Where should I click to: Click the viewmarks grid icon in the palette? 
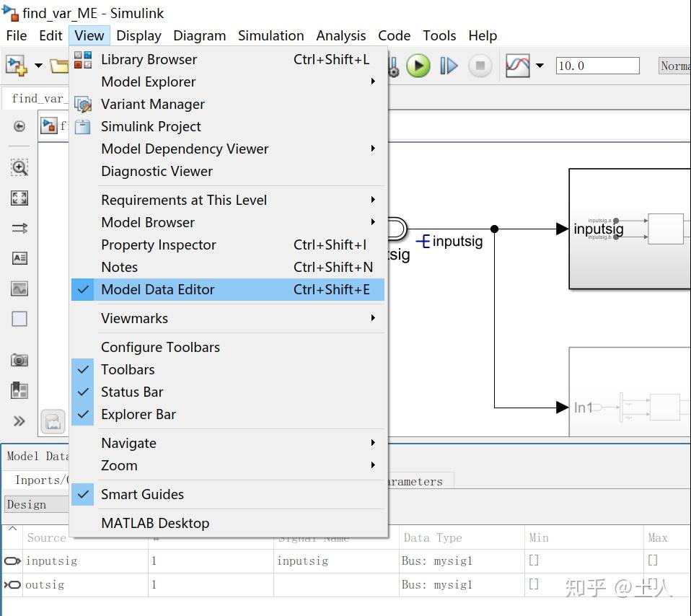[x=19, y=390]
